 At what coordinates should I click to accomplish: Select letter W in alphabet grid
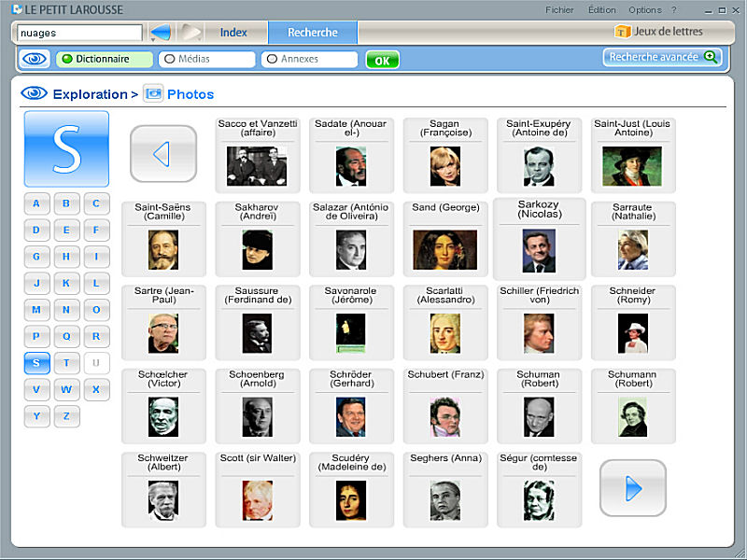66,390
